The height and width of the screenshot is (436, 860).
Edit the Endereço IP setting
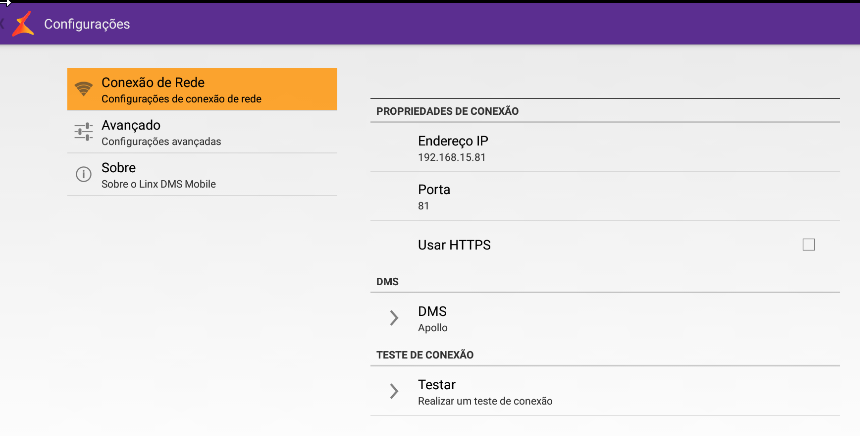(x=605, y=148)
